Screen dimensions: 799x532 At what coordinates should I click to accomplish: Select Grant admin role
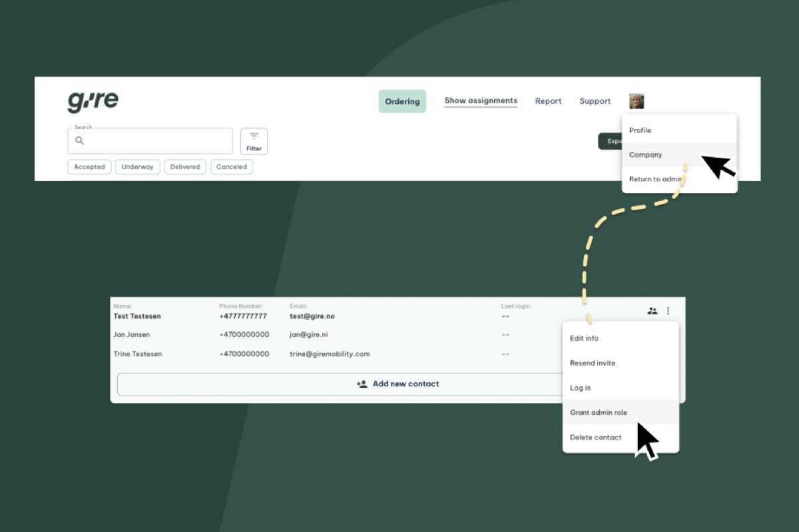tap(599, 413)
